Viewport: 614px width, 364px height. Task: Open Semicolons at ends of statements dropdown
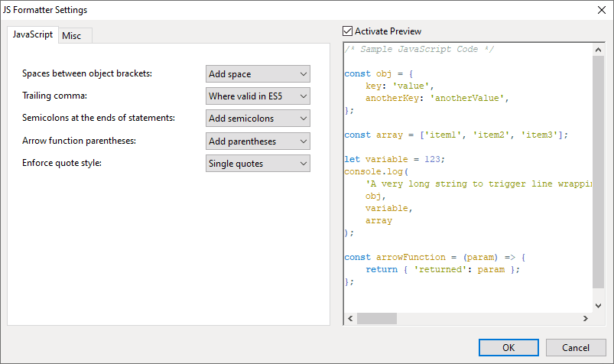(258, 119)
